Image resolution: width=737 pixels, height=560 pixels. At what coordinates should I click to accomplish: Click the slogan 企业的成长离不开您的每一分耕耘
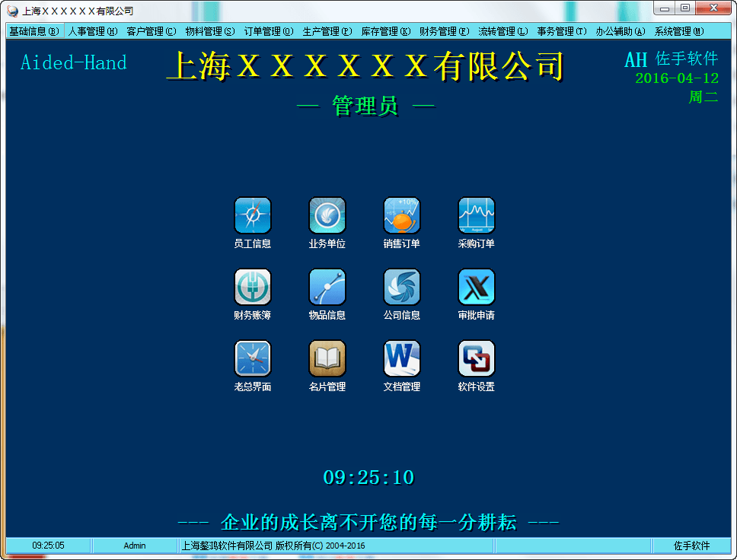coord(368,523)
